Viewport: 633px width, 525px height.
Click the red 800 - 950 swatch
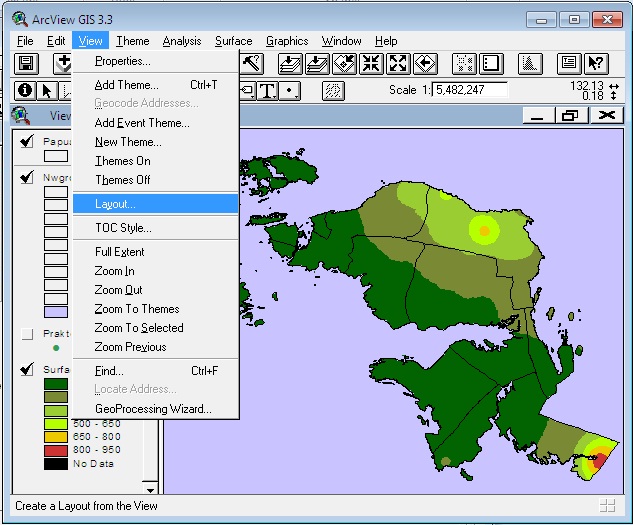click(56, 450)
